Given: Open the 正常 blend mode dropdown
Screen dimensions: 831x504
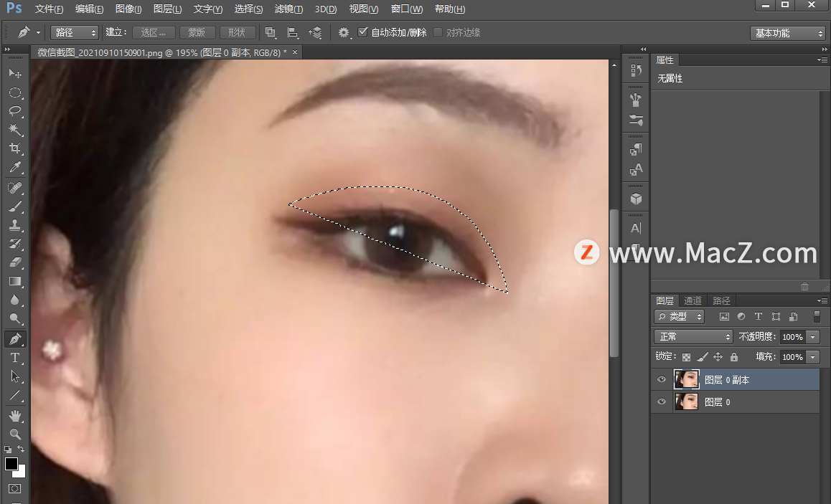Looking at the screenshot, I should [x=693, y=337].
